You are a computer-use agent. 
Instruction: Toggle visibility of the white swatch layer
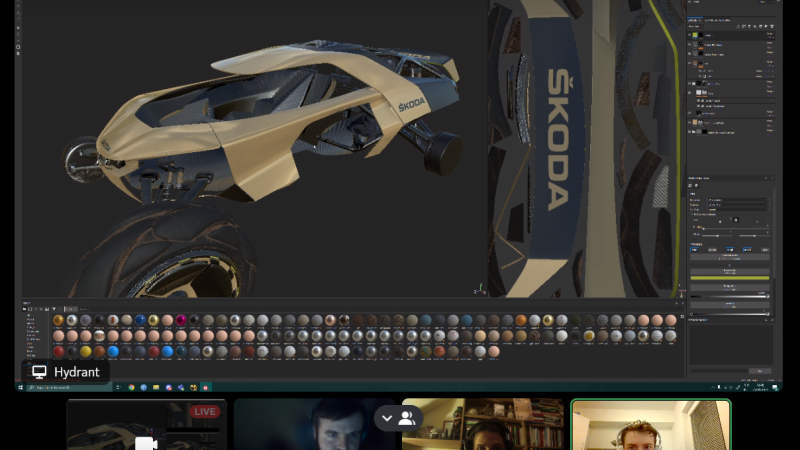pos(689,92)
